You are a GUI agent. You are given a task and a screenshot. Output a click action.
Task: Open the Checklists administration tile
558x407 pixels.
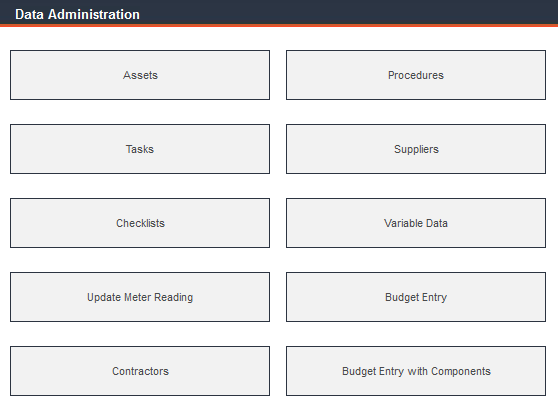click(140, 223)
